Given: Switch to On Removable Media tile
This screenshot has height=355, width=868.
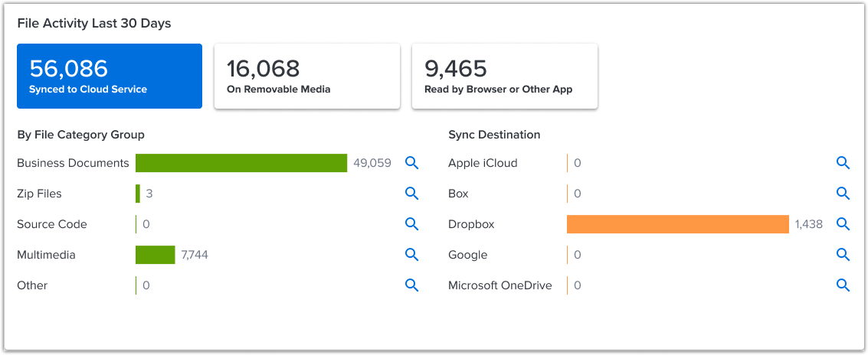Looking at the screenshot, I should 306,77.
